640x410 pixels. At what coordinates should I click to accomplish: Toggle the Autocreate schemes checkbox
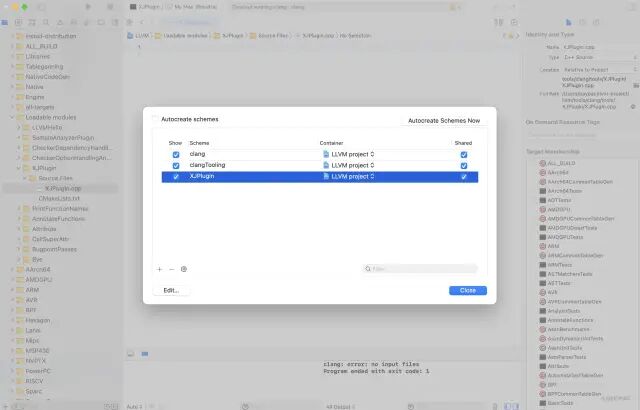(x=155, y=119)
